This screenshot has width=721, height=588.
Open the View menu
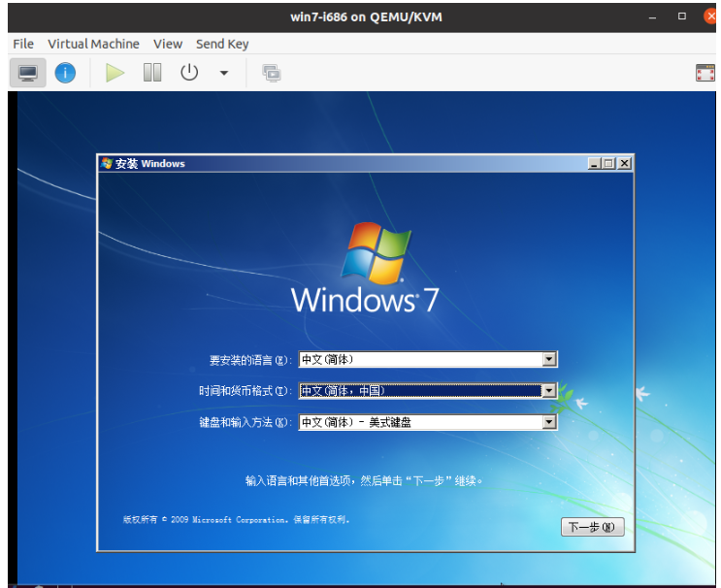click(x=168, y=44)
